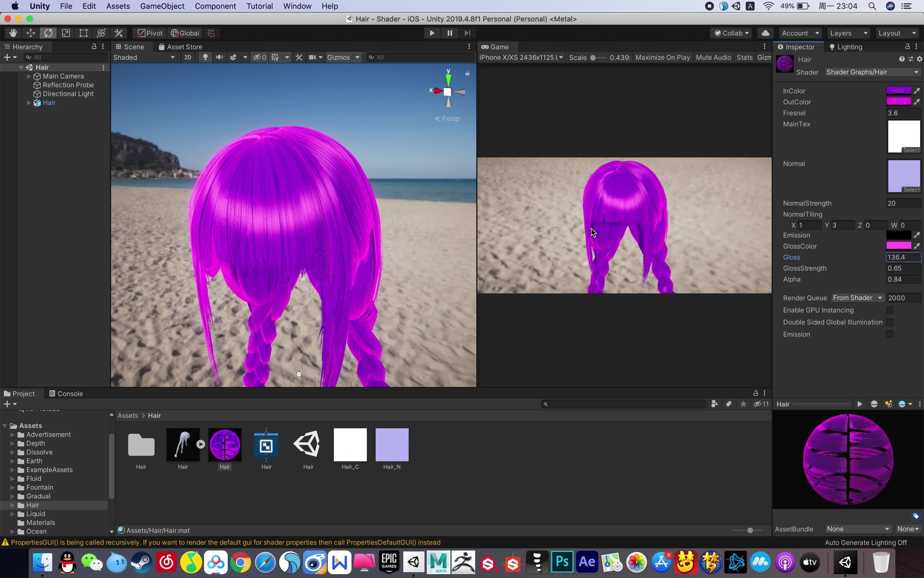Toggle Pivot handle position
Screen dimensions: 924x578
150,33
